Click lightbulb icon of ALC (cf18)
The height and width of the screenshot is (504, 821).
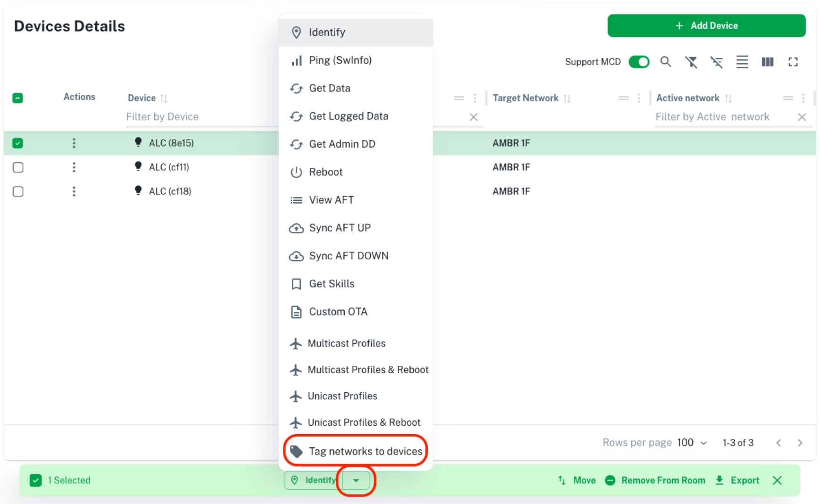tap(138, 190)
